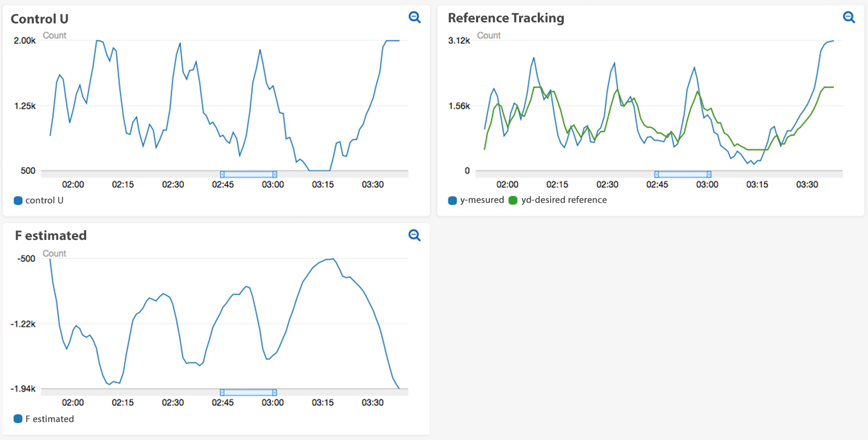Click the blue control U color swatch
This screenshot has width=868, height=440.
(x=18, y=201)
